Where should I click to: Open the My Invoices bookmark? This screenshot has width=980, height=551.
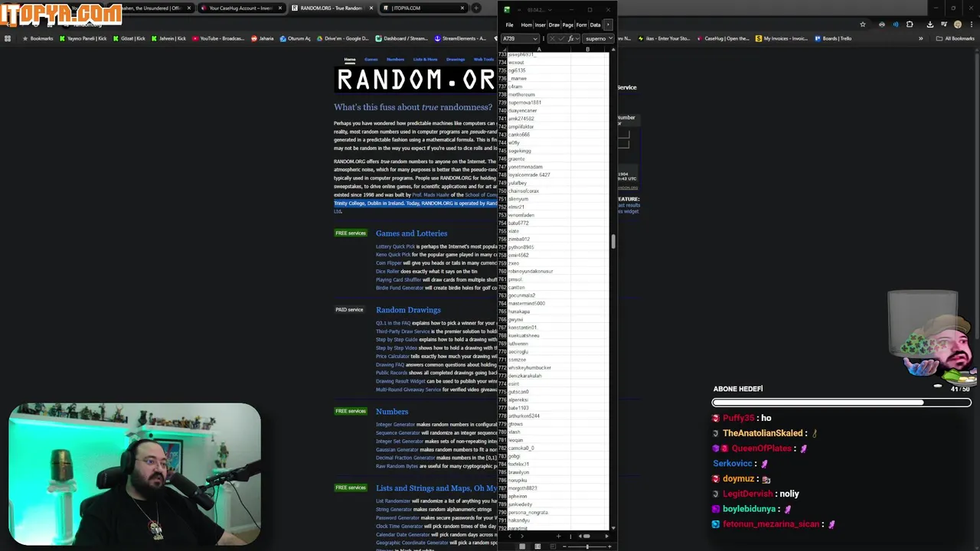coord(781,38)
